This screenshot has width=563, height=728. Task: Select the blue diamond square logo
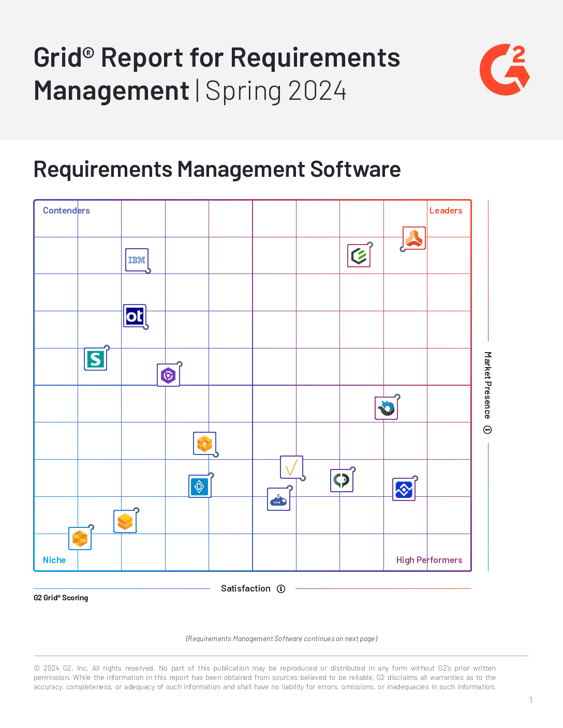pyautogui.click(x=200, y=487)
